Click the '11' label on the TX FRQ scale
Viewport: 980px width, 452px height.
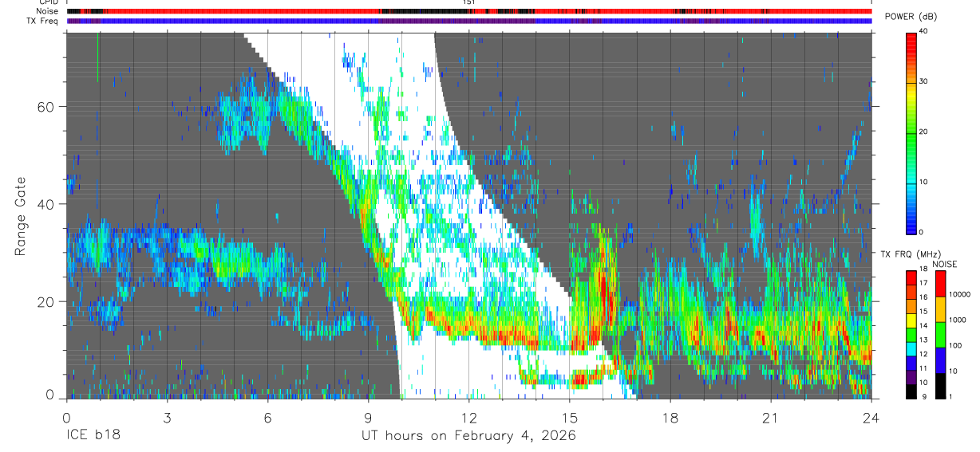[923, 368]
